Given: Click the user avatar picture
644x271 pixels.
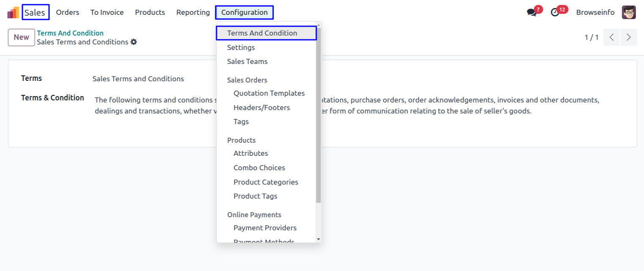Looking at the screenshot, I should (629, 12).
